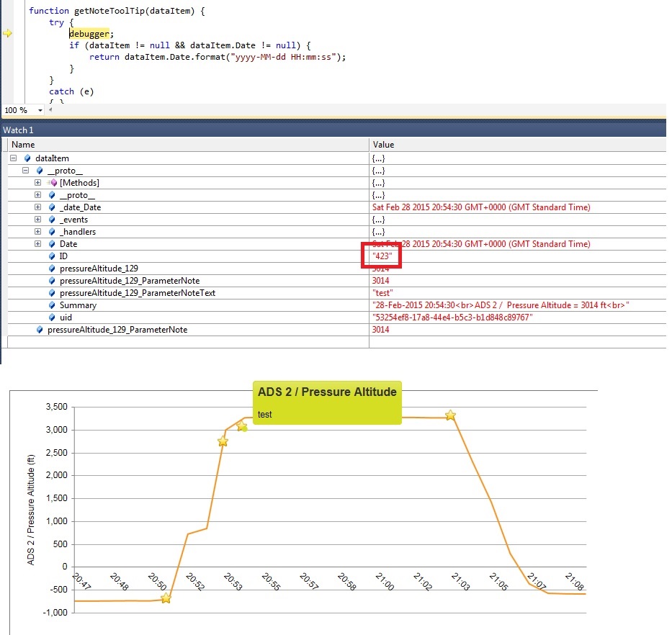Click the icon beside uid
This screenshot has height=635, width=672.
[x=52, y=317]
